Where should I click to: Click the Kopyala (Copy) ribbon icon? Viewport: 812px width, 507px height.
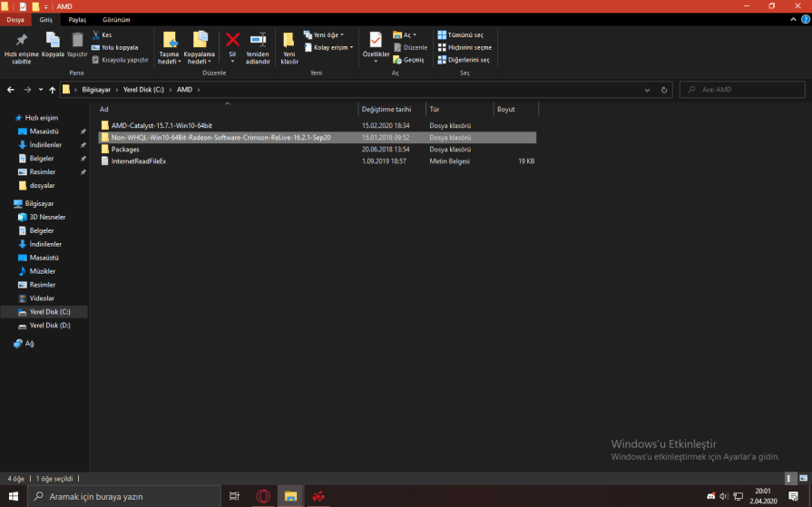(x=53, y=40)
